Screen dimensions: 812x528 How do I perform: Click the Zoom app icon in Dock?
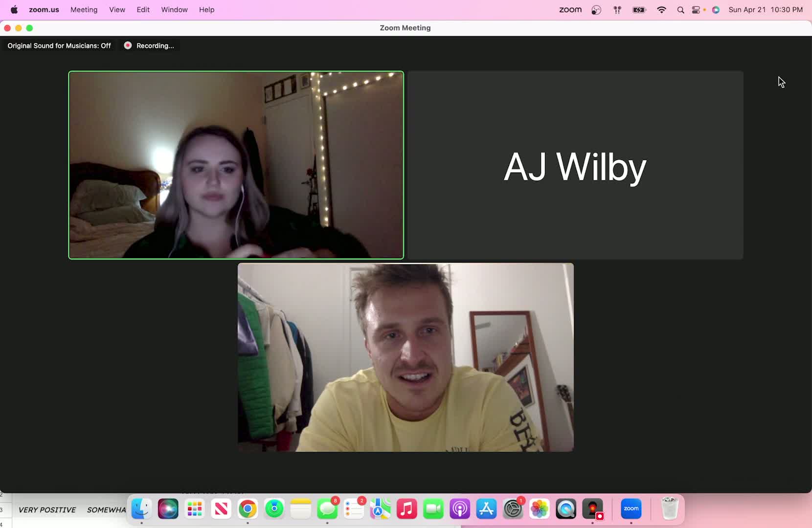tap(631, 509)
